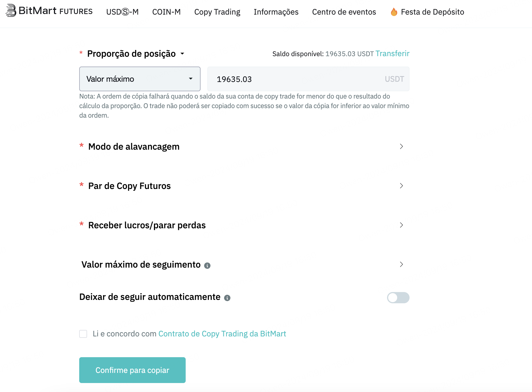
Task: Click info icon next to Valor máximo de seguimento
Action: 207,265
